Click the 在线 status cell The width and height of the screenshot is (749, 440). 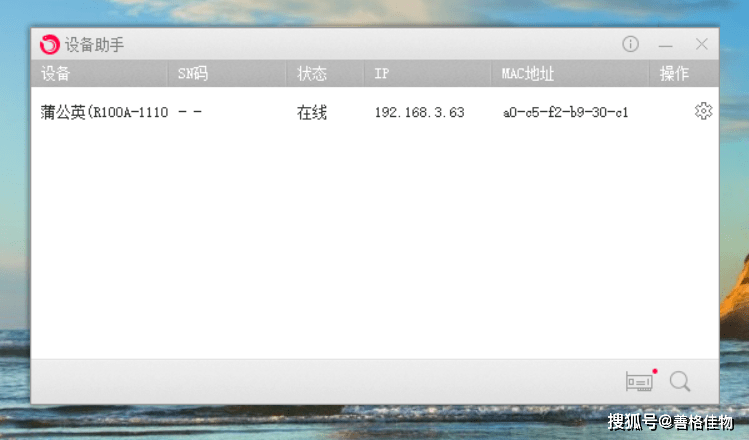(312, 113)
